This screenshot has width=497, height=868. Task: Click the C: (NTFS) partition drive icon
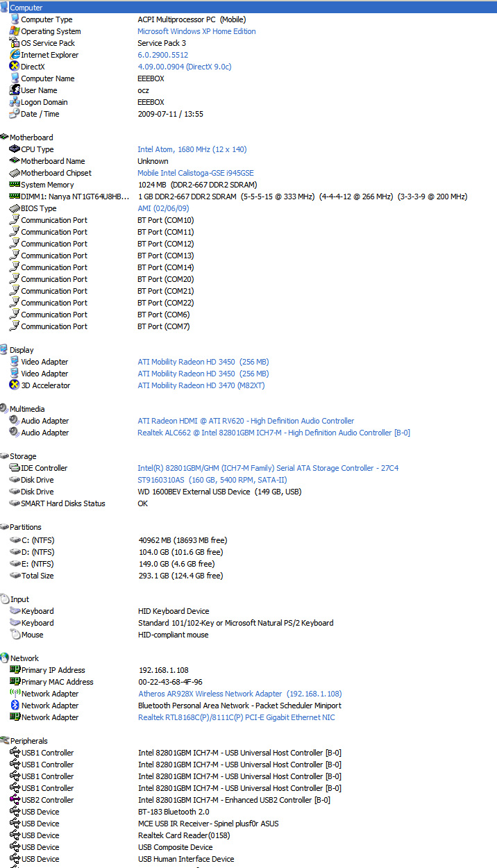(15, 540)
